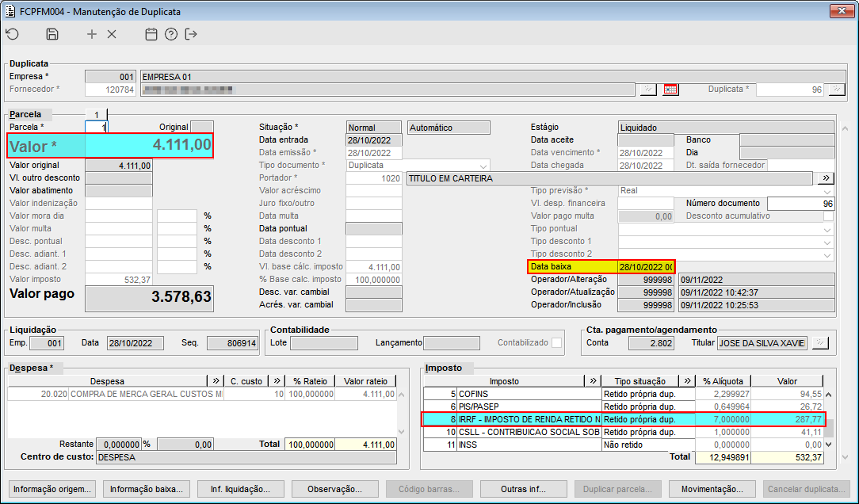The image size is (859, 504).
Task: Toggle the Contabilizado checkbox
Action: [557, 343]
